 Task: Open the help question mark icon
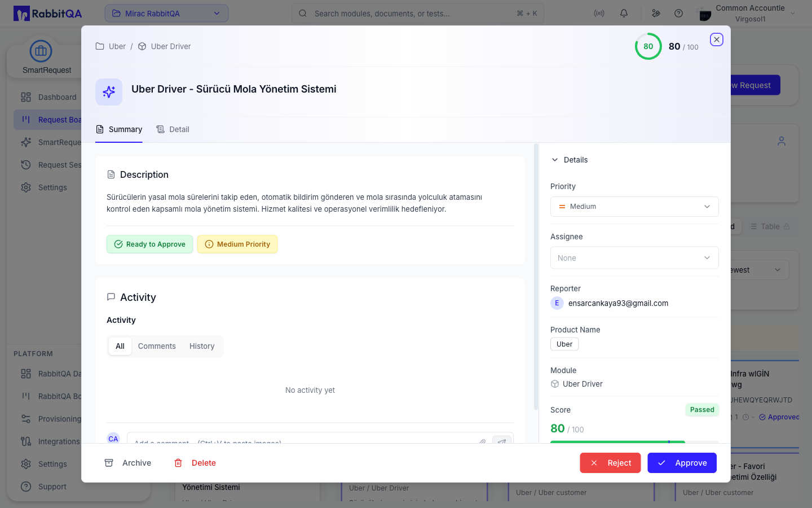coord(679,14)
